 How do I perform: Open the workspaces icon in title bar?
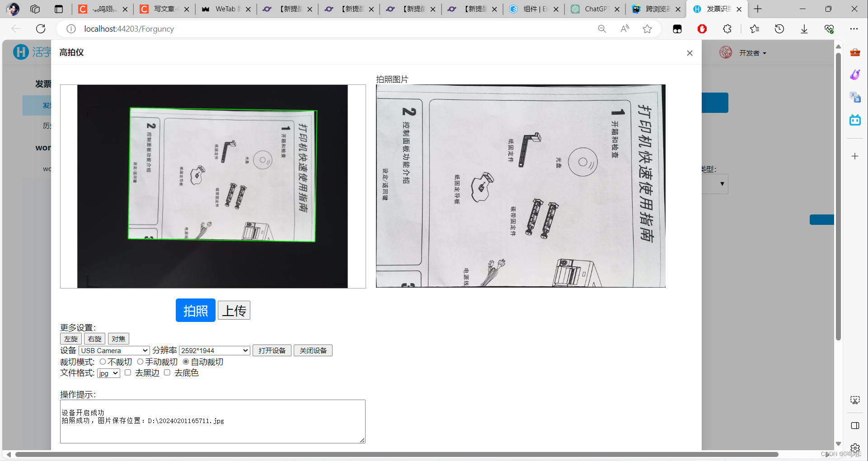(35, 9)
